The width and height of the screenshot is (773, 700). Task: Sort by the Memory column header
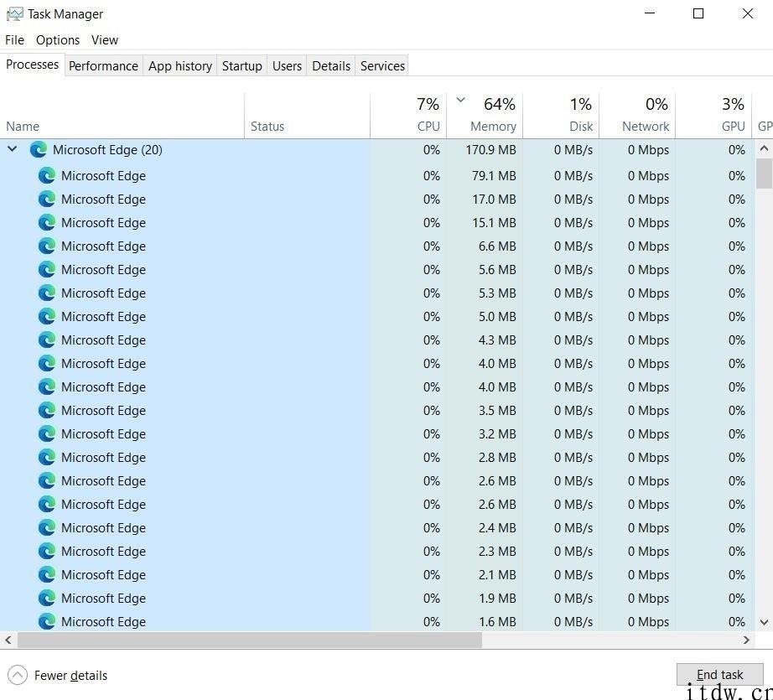(x=485, y=117)
